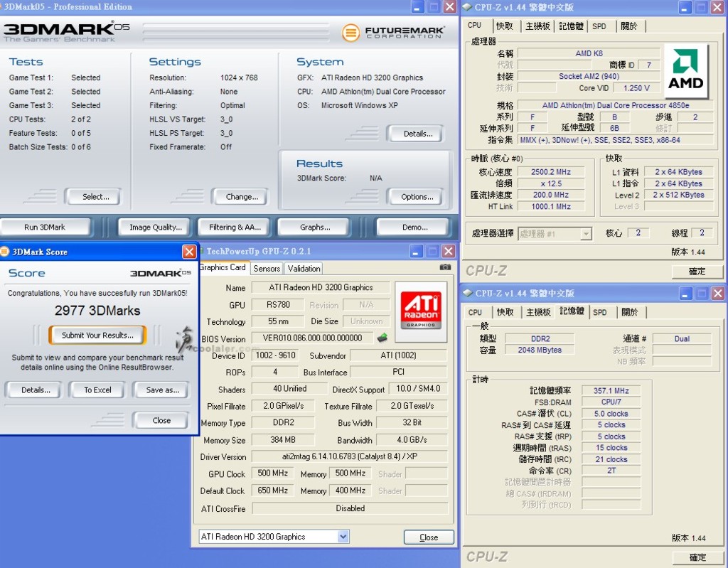Open SPD tab in upper CPU-Z window
728x568 pixels.
click(599, 26)
